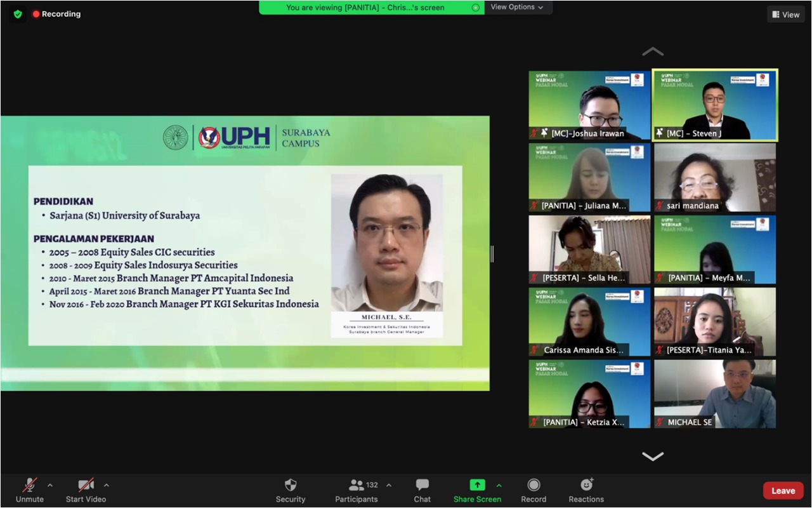This screenshot has height=508, width=812.
Task: Click 'MICHAEL, S.E.' caption under photo
Action: coord(386,317)
